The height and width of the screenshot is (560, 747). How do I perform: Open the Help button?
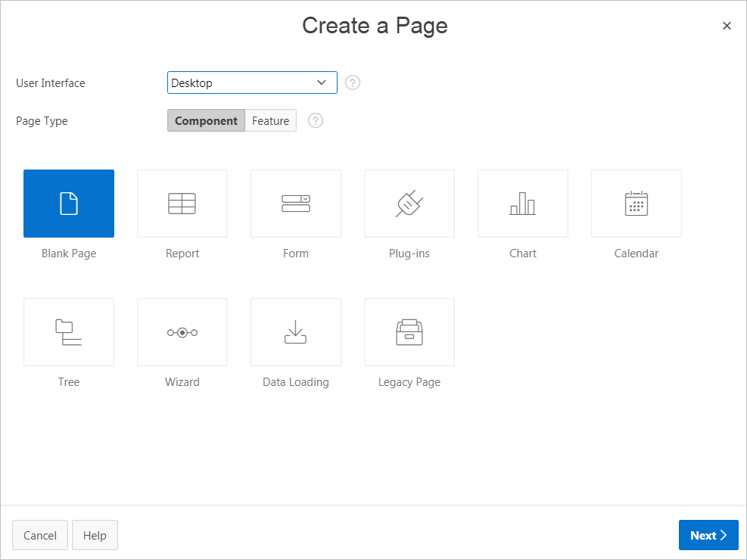pyautogui.click(x=95, y=535)
